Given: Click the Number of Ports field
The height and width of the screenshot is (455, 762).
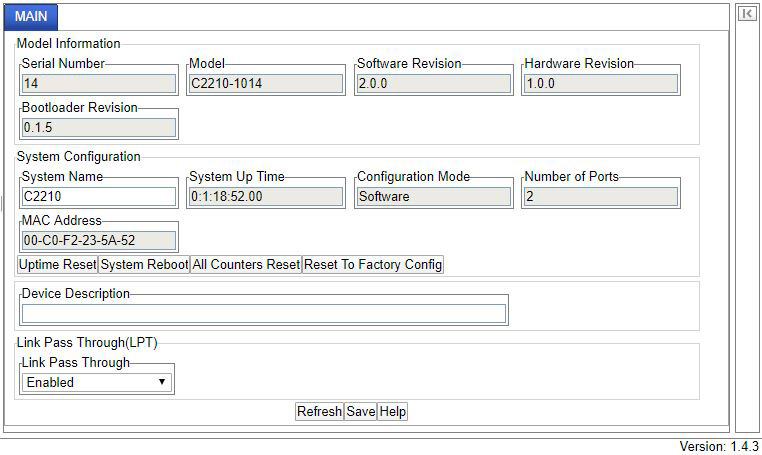Looking at the screenshot, I should 600,197.
